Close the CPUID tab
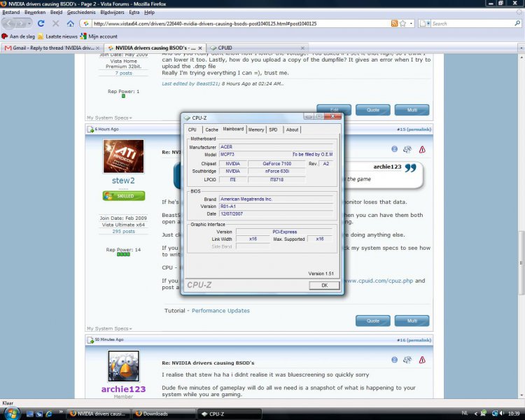The image size is (525, 420). (x=302, y=48)
